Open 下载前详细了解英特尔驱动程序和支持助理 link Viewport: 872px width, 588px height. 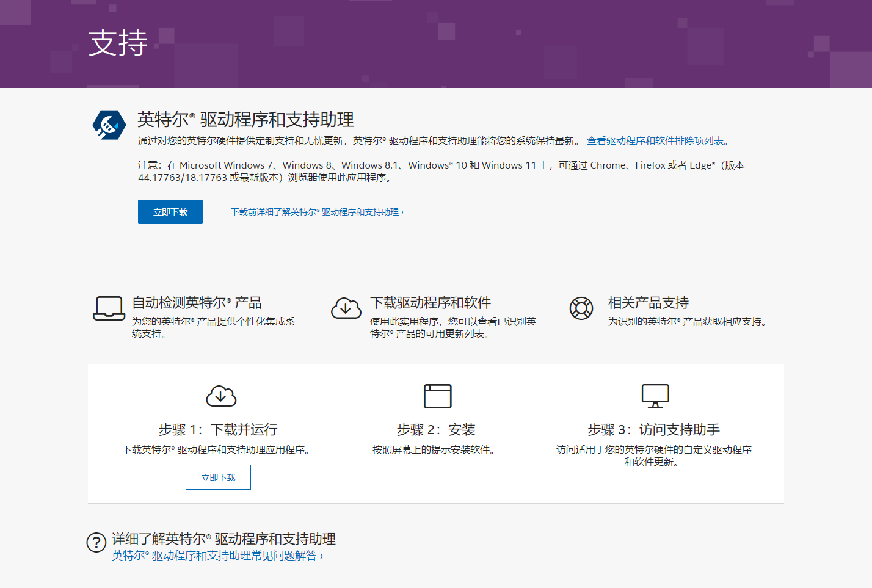click(x=317, y=211)
